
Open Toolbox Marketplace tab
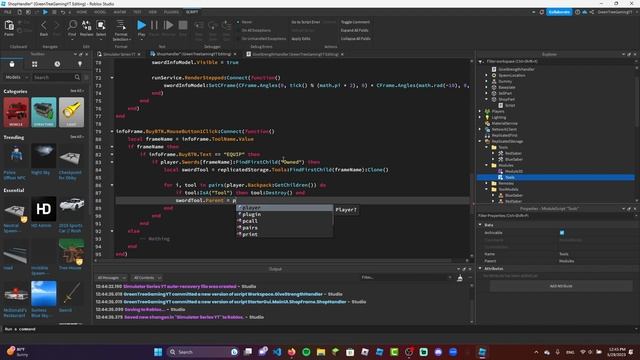pyautogui.click(x=12, y=64)
